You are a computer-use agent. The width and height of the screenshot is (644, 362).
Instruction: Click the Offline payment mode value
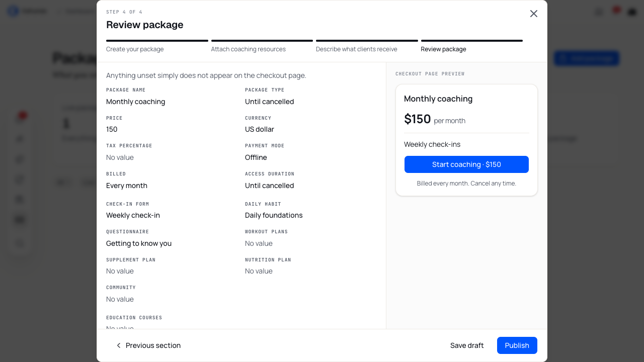[256, 157]
